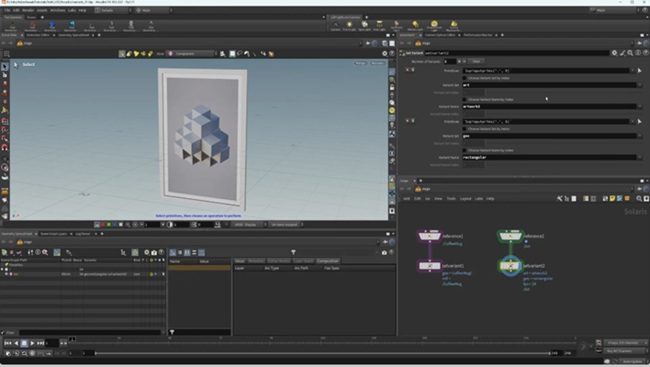The image size is (650, 367).
Task: Open network editor Tools menu
Action: pos(451,199)
